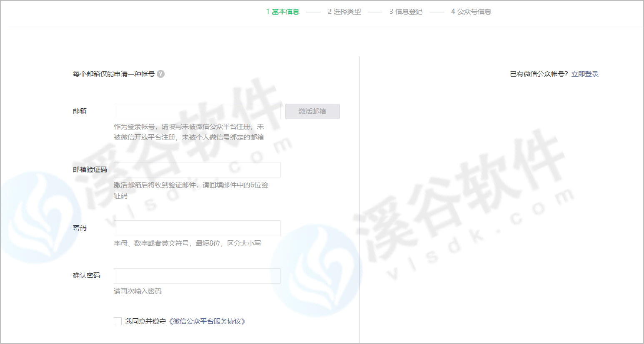Click the 立即登录 login link

(x=585, y=74)
